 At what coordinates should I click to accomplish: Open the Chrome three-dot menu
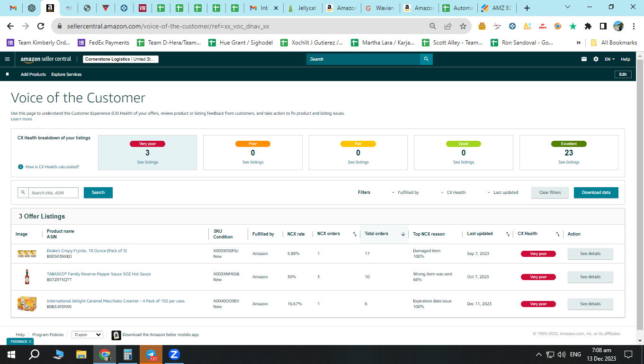pos(633,27)
